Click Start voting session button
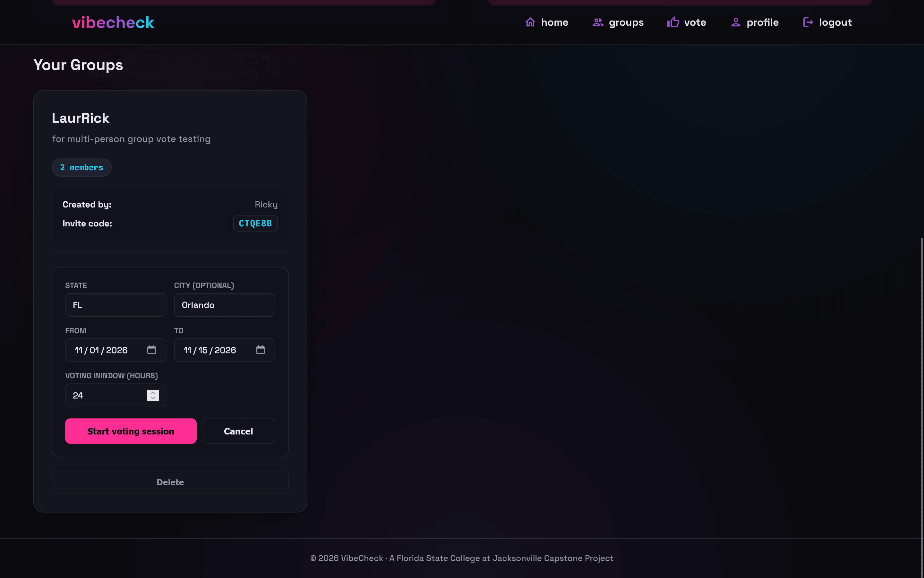Viewport: 924px width, 578px height. [x=131, y=431]
